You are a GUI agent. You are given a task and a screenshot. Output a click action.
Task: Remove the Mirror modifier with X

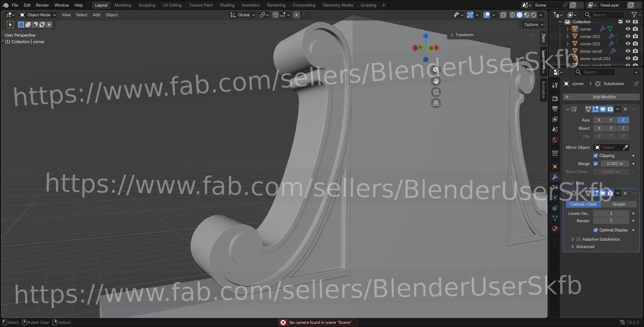(625, 109)
